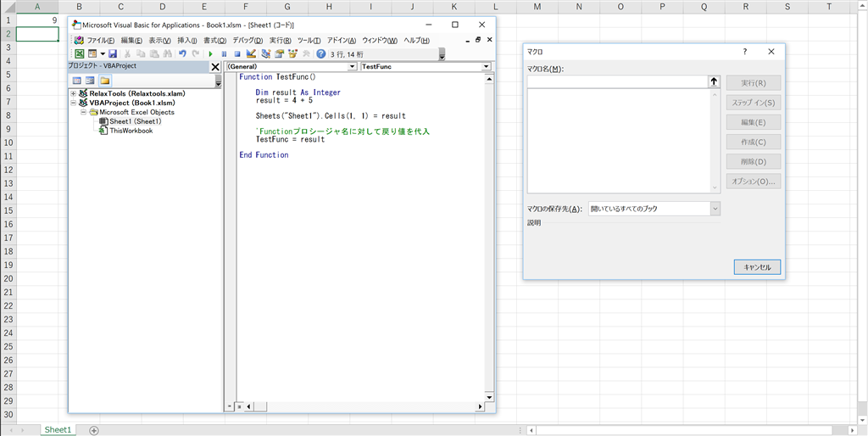This screenshot has width=868, height=436.
Task: Click the View Object icon in Project pane
Action: (x=90, y=80)
